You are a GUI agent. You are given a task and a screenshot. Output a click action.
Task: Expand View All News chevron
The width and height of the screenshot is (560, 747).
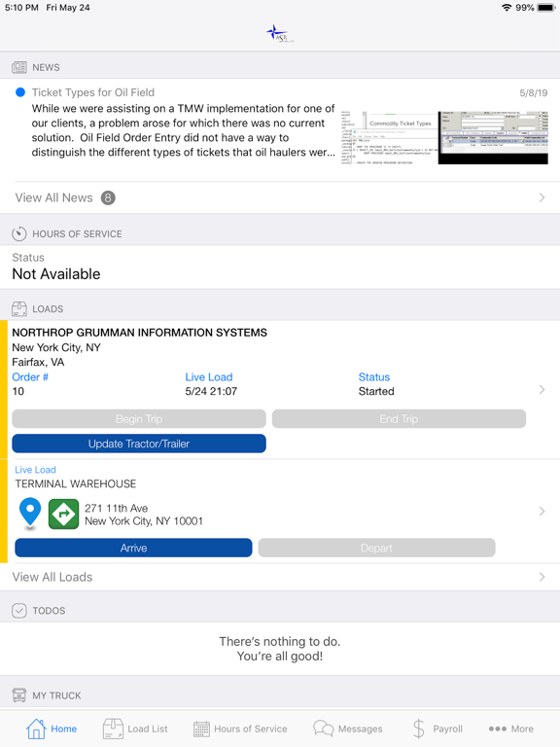point(542,197)
